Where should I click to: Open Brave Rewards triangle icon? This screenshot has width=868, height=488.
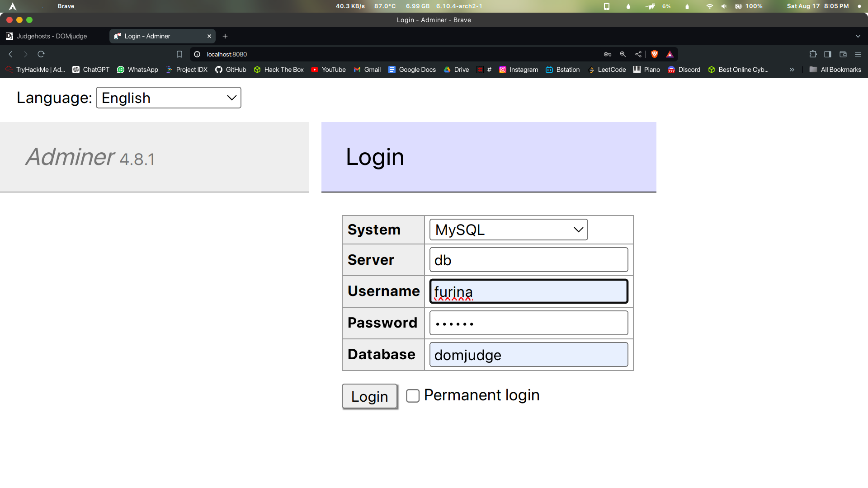[x=670, y=54]
